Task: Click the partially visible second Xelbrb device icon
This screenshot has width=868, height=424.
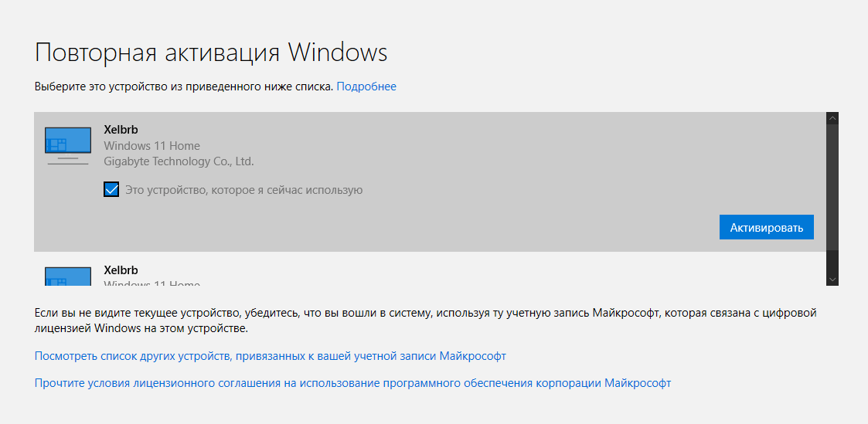Action: pyautogui.click(x=67, y=276)
